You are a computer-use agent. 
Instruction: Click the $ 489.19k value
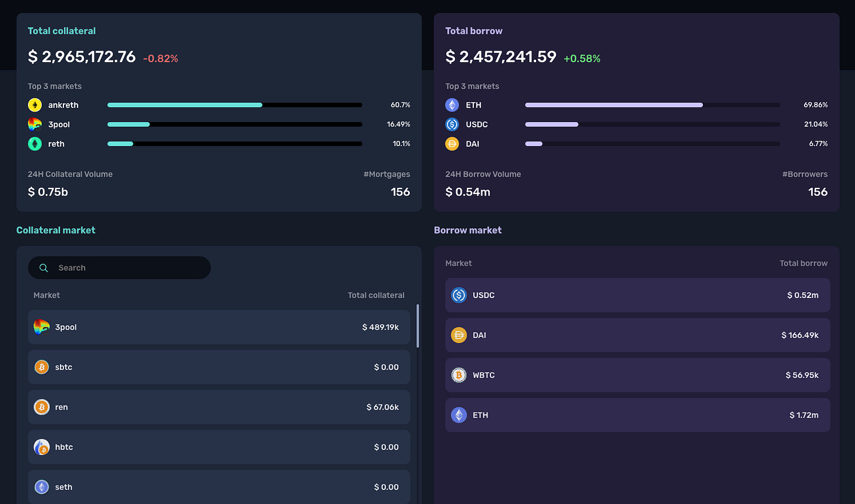click(x=381, y=327)
